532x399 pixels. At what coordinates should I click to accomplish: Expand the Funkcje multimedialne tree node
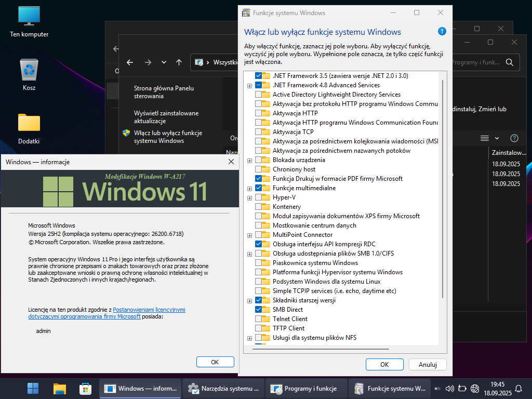tap(250, 188)
